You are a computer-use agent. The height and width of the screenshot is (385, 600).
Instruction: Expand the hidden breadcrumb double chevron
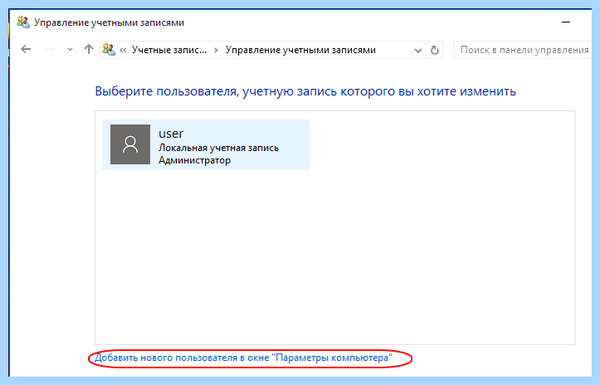click(123, 50)
